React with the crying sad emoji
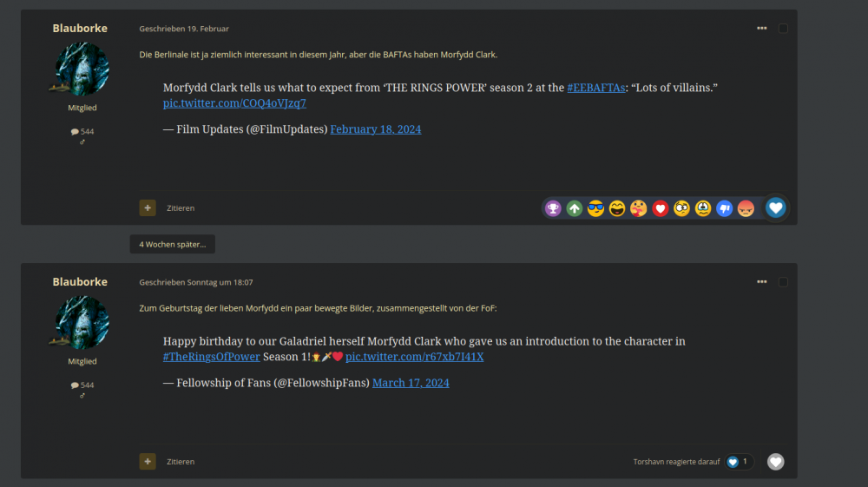 (703, 208)
